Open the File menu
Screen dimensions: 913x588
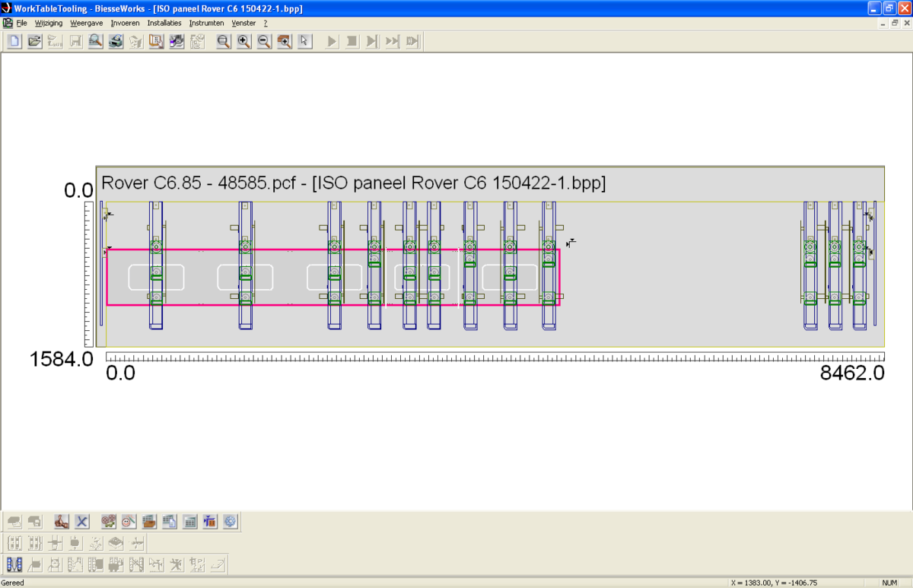[21, 23]
